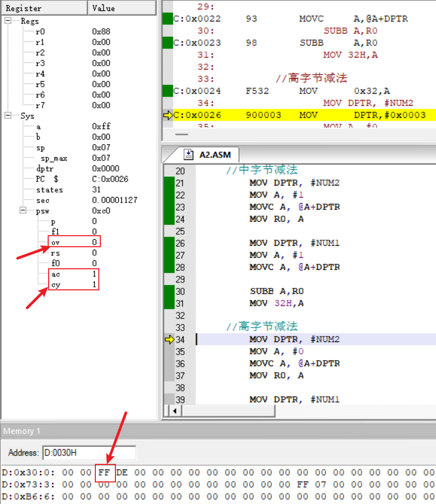Select the sp_max row
The image size is (436, 504).
pos(76,158)
